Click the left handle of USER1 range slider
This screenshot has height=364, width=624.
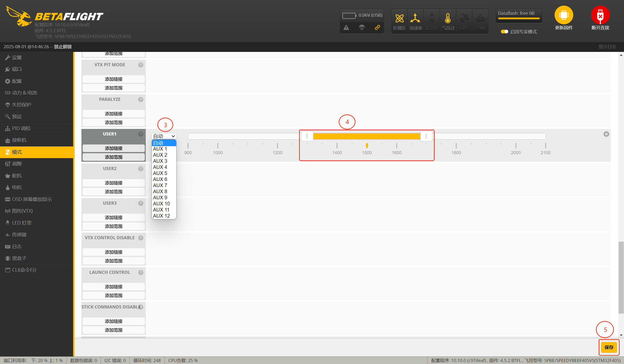point(307,136)
